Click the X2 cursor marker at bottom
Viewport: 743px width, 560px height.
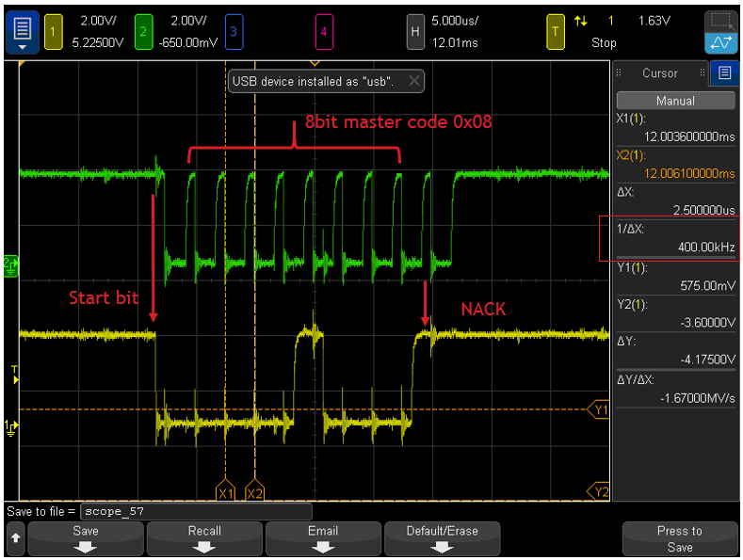254,492
